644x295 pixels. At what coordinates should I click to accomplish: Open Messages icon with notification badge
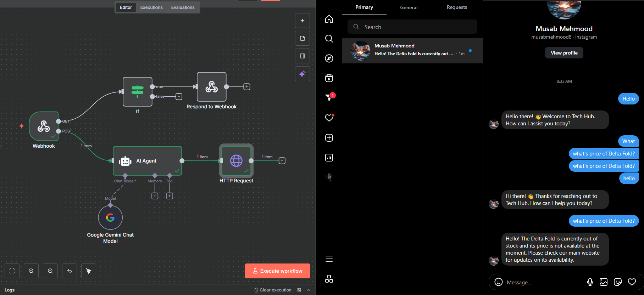[329, 98]
